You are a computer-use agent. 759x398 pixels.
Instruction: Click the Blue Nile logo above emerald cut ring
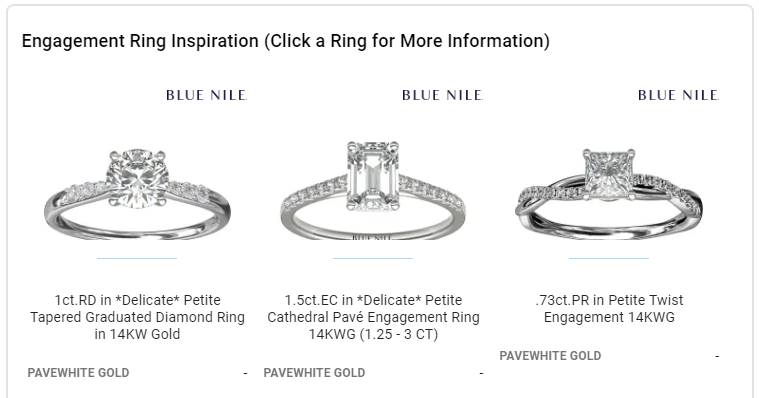[442, 95]
